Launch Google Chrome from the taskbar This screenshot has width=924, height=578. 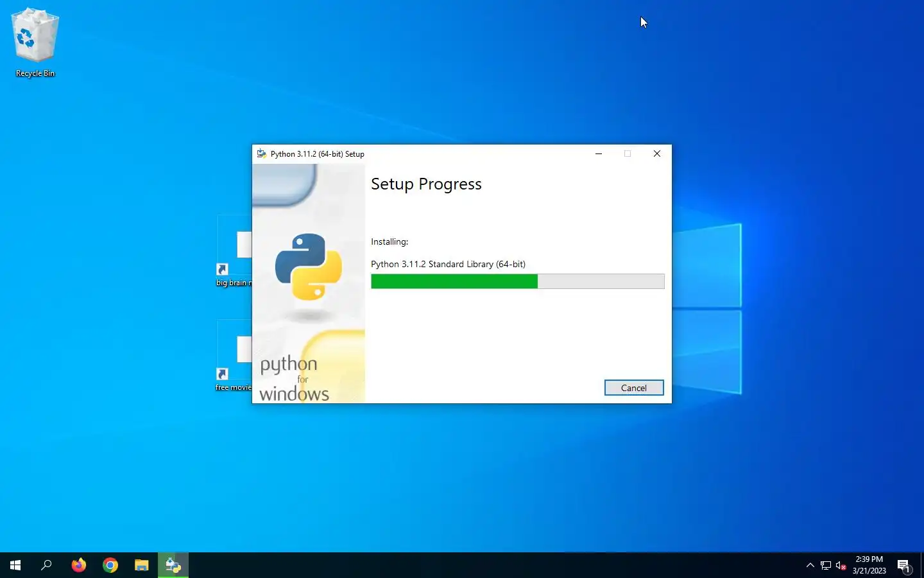click(x=110, y=565)
